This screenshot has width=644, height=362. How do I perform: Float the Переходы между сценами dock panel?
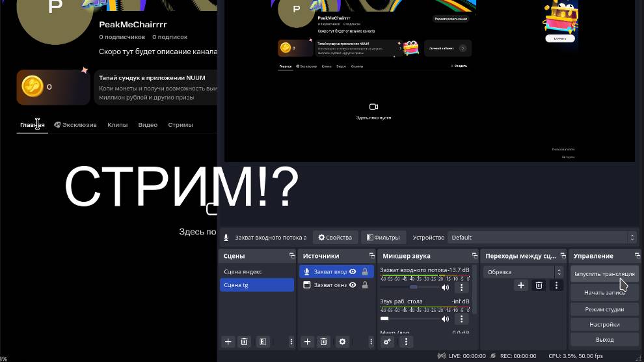click(x=563, y=256)
